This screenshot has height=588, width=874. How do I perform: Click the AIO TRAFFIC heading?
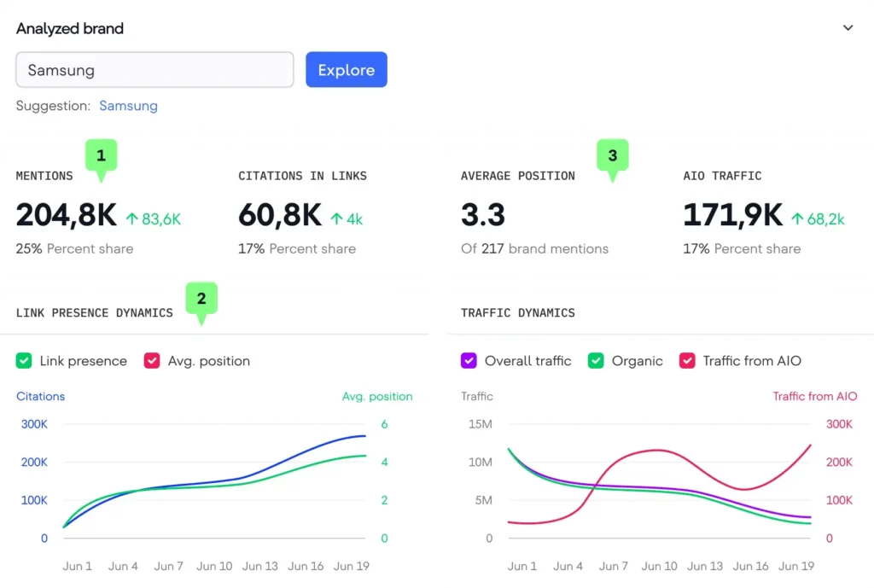(x=722, y=176)
